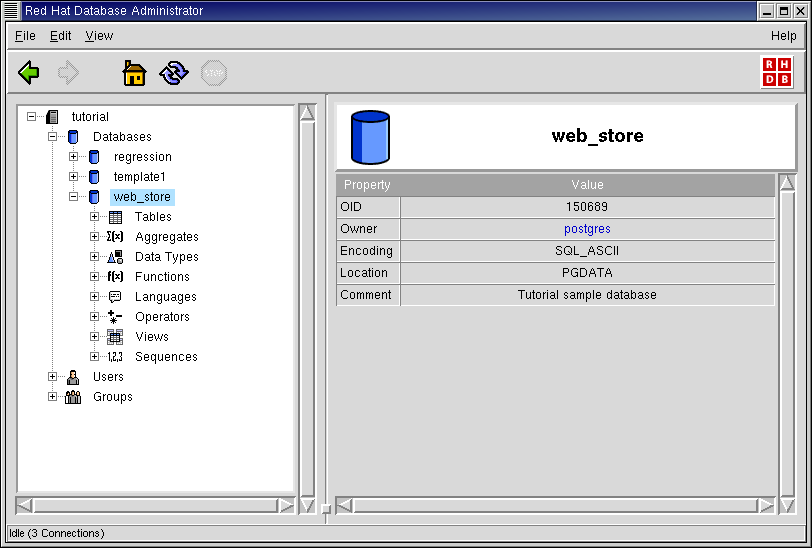Go to Home via house icon
Image resolution: width=812 pixels, height=548 pixels.
click(x=134, y=73)
